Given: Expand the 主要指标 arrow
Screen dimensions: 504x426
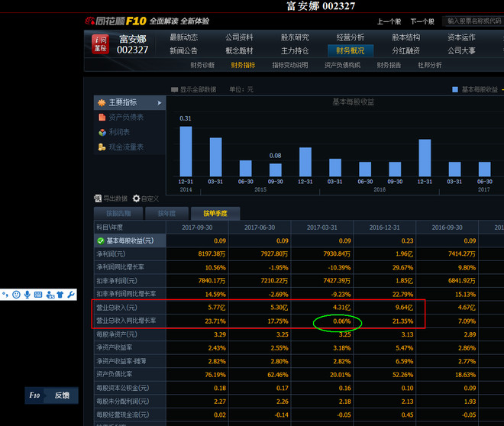Looking at the screenshot, I should [x=160, y=103].
